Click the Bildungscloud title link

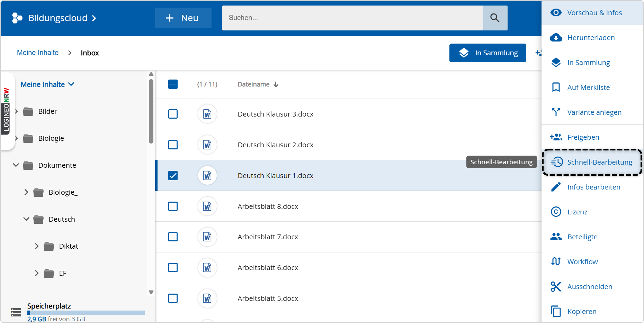coord(58,18)
